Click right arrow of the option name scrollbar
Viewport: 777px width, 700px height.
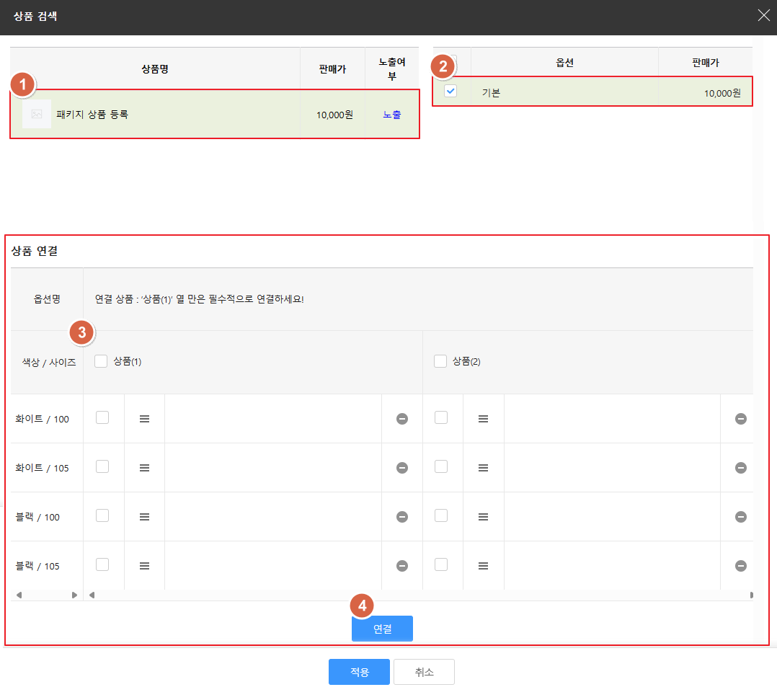pos(74,595)
